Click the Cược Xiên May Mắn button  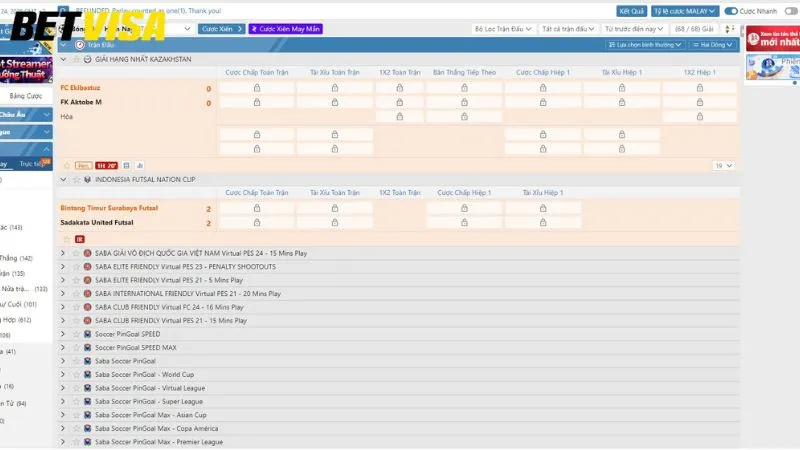coord(286,29)
